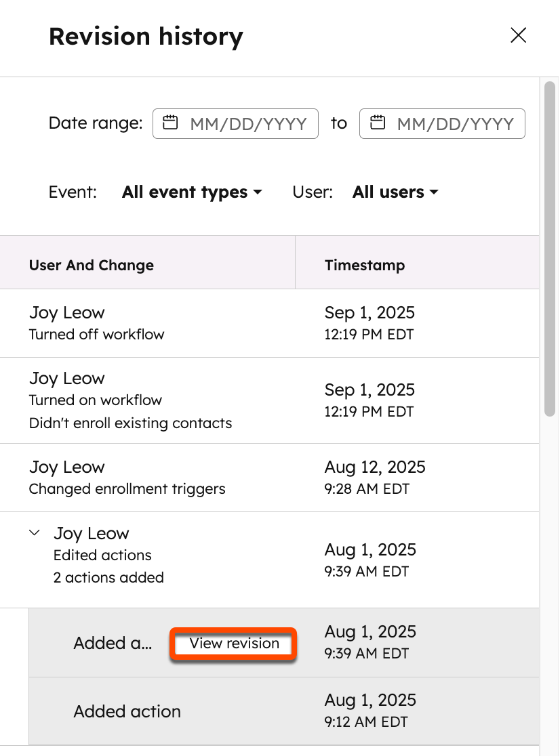Click the View revision button

[233, 644]
